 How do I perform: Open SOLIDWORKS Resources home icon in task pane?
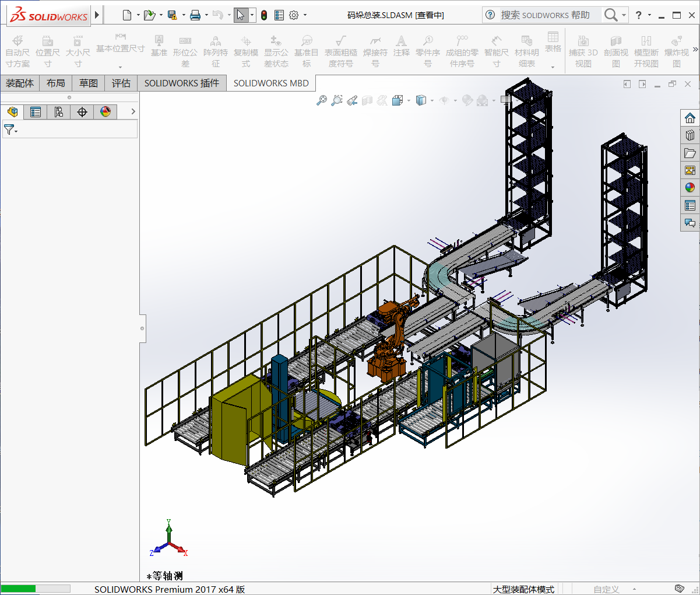(x=690, y=118)
